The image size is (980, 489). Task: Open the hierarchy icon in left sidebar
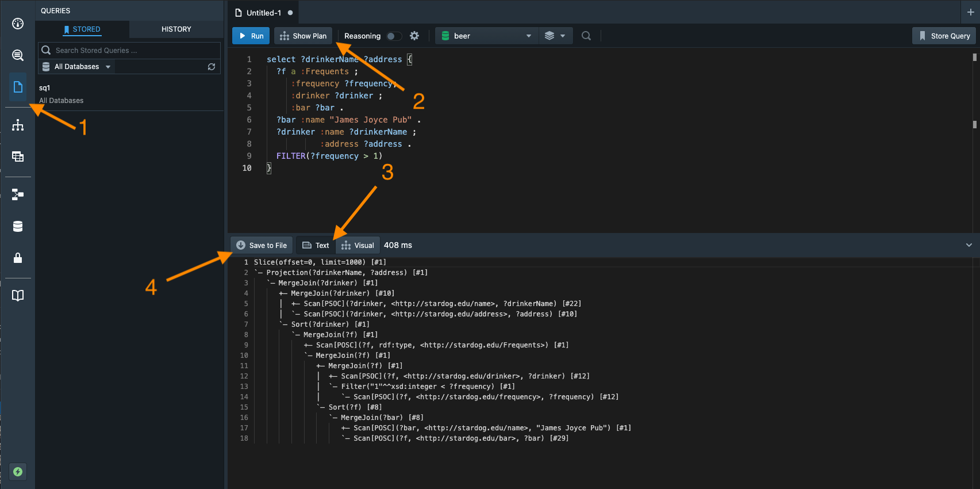click(18, 125)
